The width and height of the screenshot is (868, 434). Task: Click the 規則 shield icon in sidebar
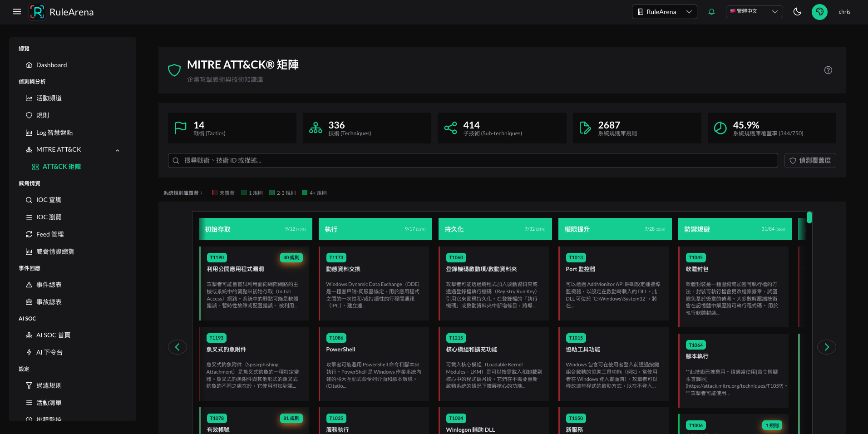(29, 115)
